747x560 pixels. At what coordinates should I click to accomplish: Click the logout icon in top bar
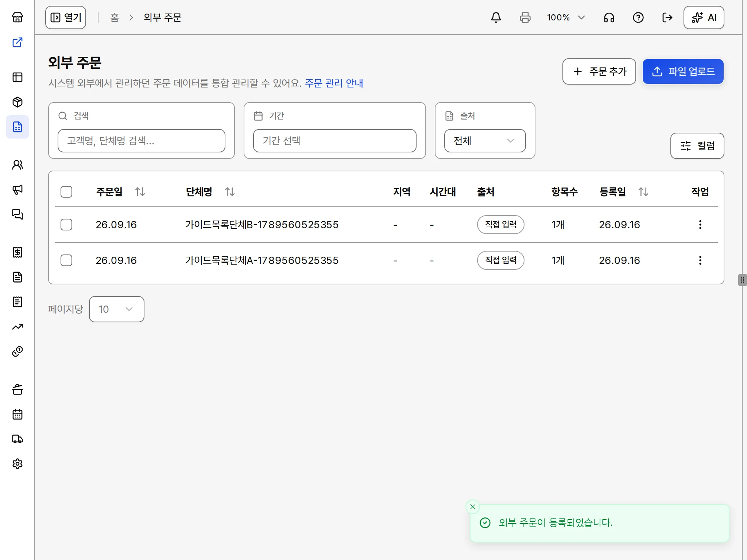coord(667,17)
